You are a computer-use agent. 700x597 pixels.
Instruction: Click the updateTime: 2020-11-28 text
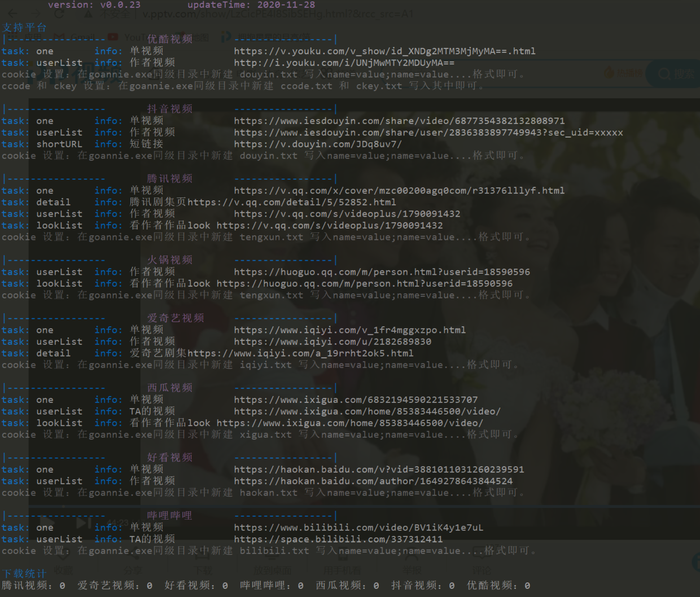[x=251, y=5]
